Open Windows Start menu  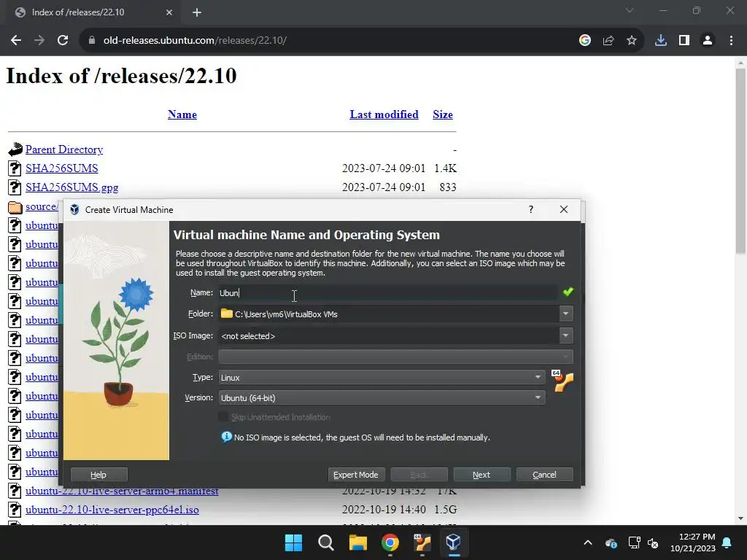[x=293, y=542]
